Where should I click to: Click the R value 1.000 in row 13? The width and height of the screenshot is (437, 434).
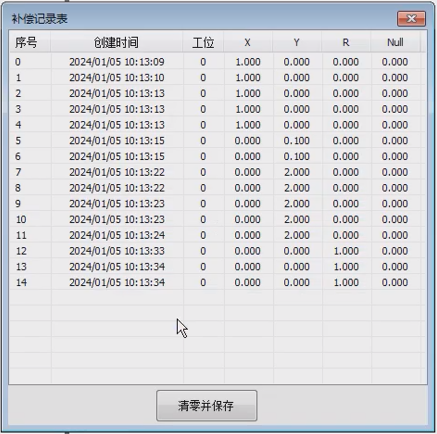pyautogui.click(x=346, y=267)
